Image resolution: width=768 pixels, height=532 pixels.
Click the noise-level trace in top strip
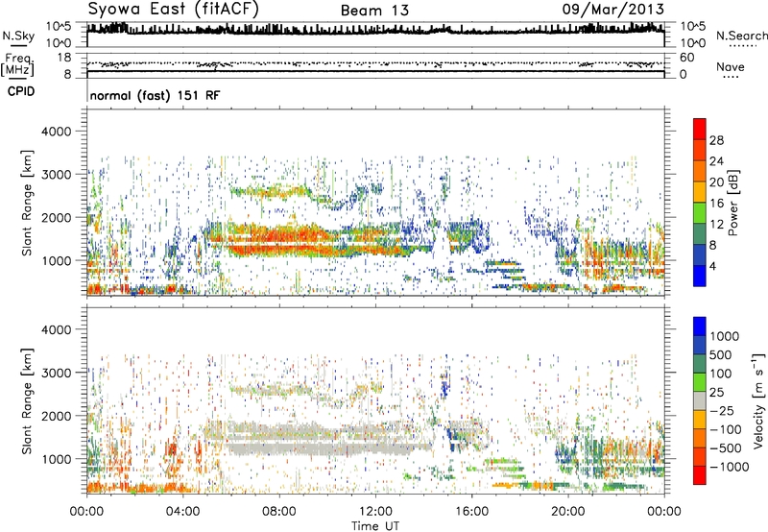[x=375, y=31]
